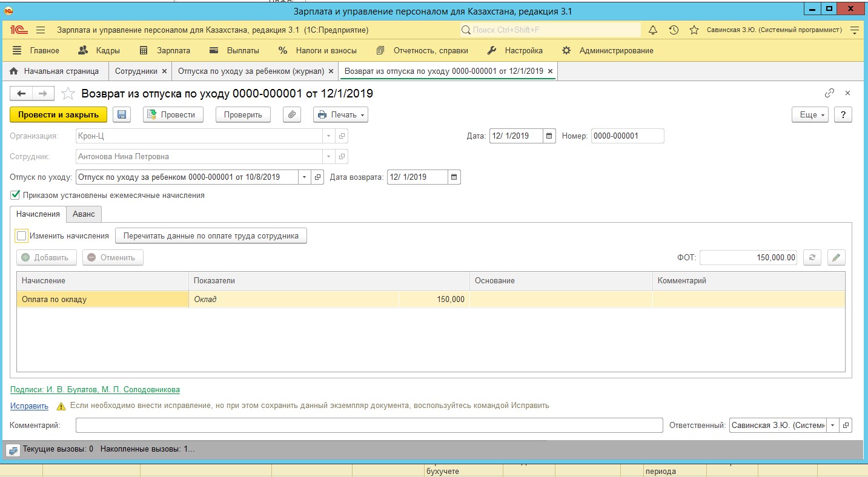
Task: Switch to the Начальная страница tab
Action: [55, 71]
